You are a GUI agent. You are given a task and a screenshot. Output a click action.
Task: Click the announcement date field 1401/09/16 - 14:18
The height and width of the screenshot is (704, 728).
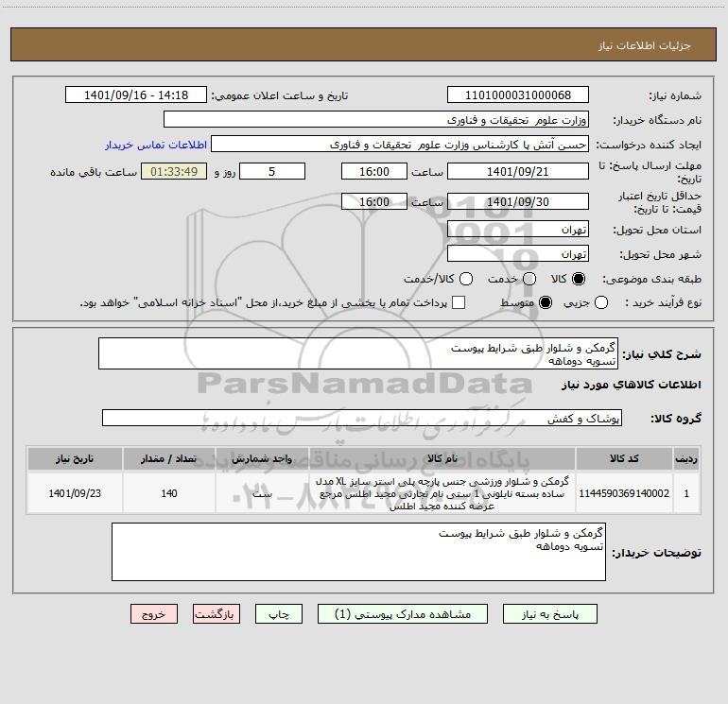[136, 94]
